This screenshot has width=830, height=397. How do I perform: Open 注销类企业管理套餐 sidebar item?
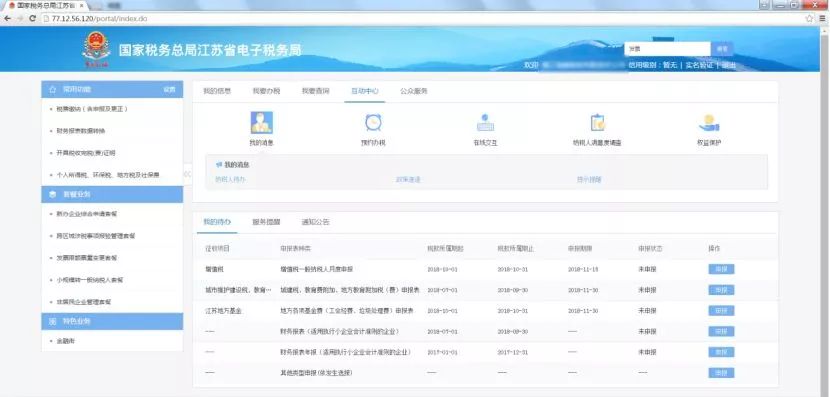pos(84,302)
